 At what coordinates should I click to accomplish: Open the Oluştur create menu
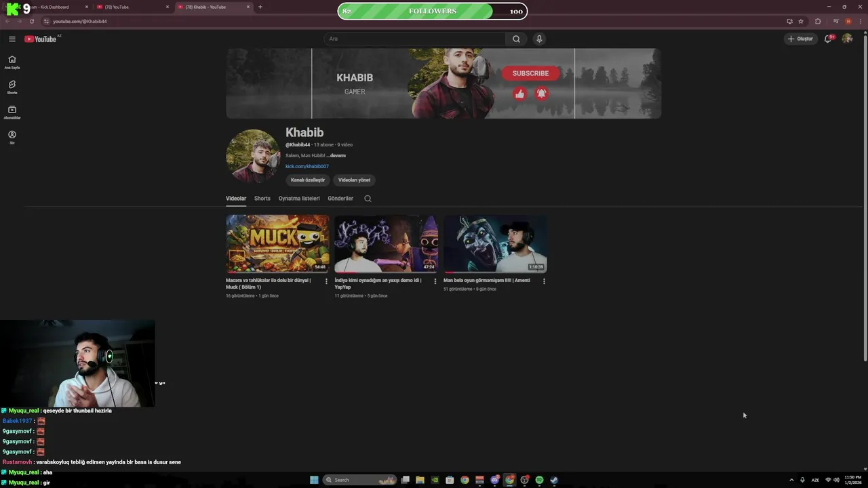tap(800, 39)
